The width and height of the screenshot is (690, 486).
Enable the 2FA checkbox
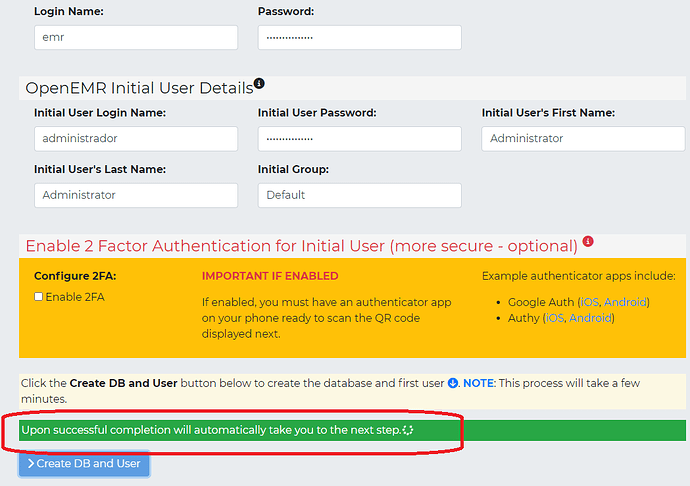tap(39, 297)
